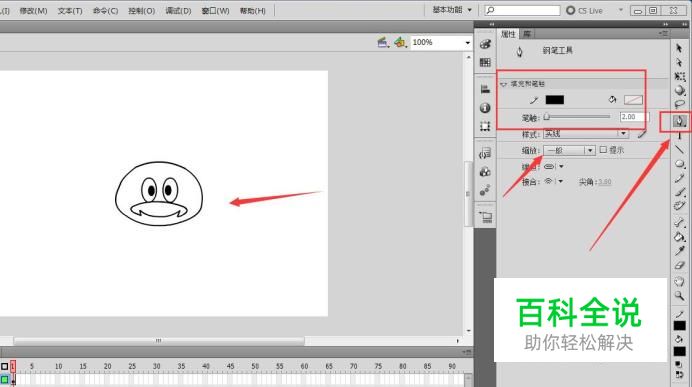
Task: Tick the 提示 hinting checkbox
Action: coord(603,150)
